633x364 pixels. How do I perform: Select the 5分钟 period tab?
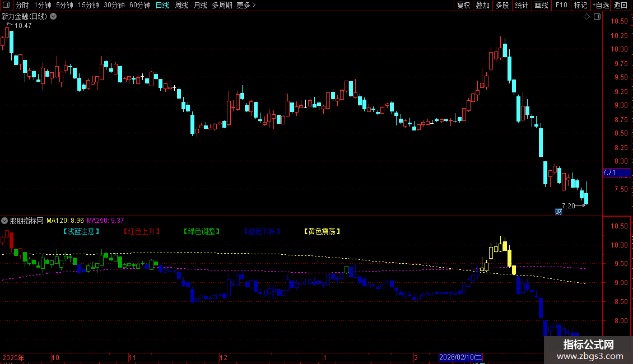click(64, 5)
